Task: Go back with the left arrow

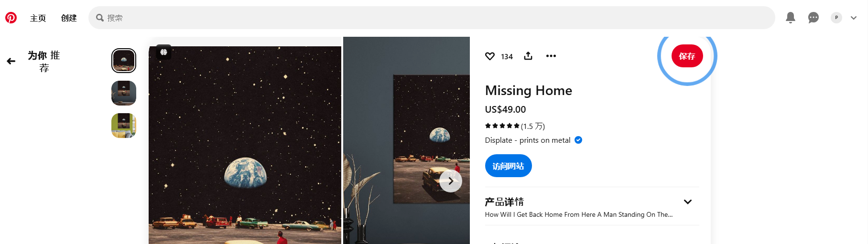Action: click(11, 61)
